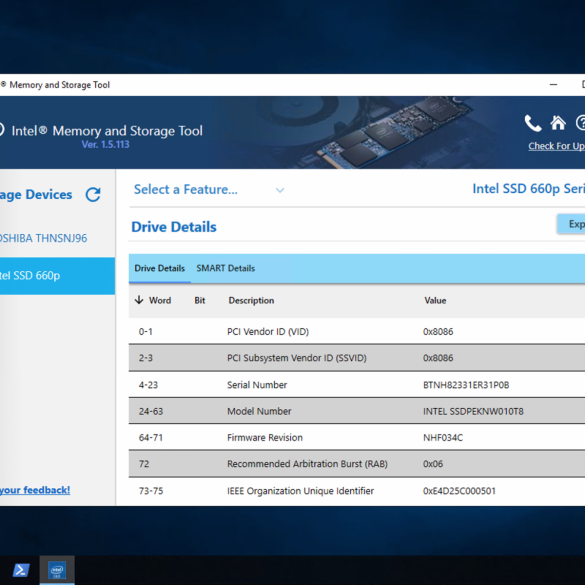Switch to the SMART Details tab
585x585 pixels.
(225, 268)
